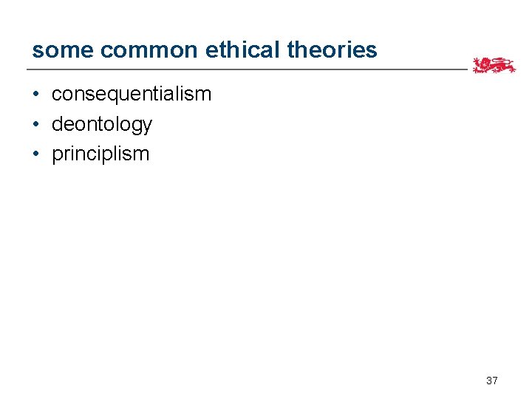
Task: Click the divider line's right end near the logo
Action: click(x=464, y=69)
